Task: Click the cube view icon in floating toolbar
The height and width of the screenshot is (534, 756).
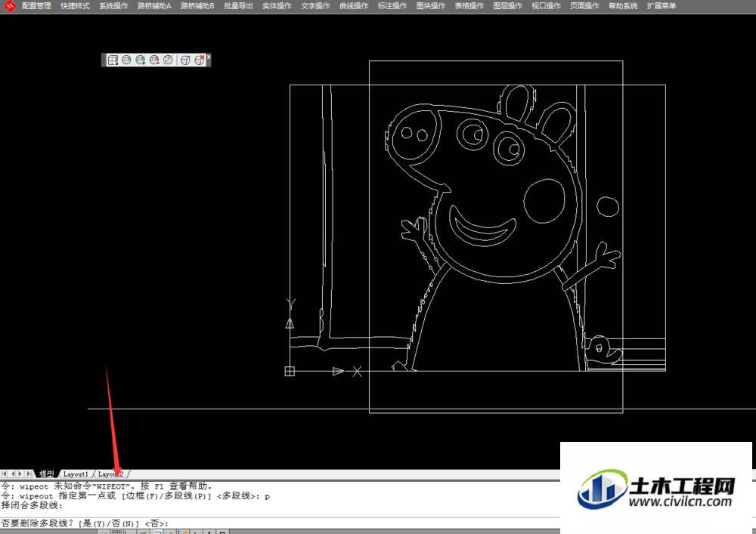Action: pos(185,60)
